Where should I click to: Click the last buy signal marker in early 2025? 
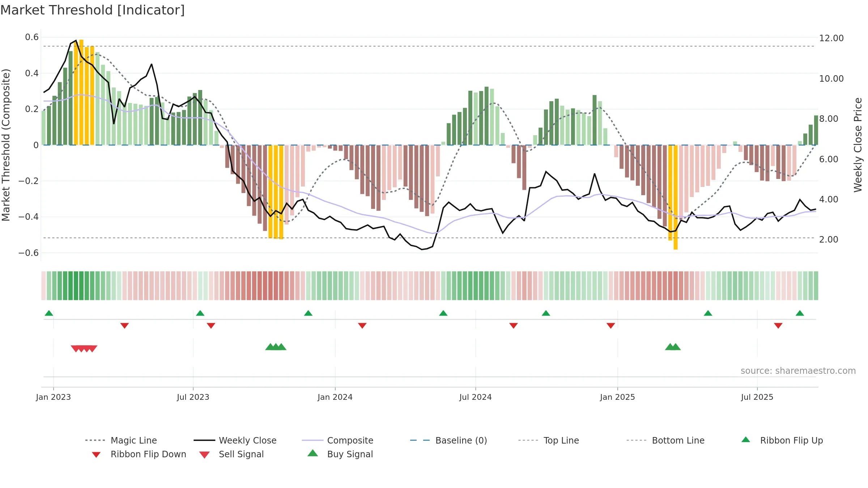pos(676,347)
